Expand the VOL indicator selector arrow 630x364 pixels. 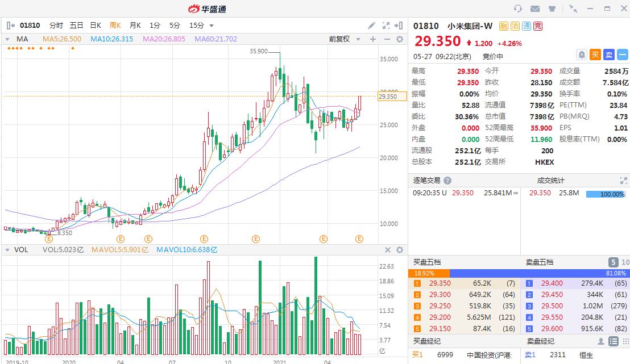pos(7,250)
